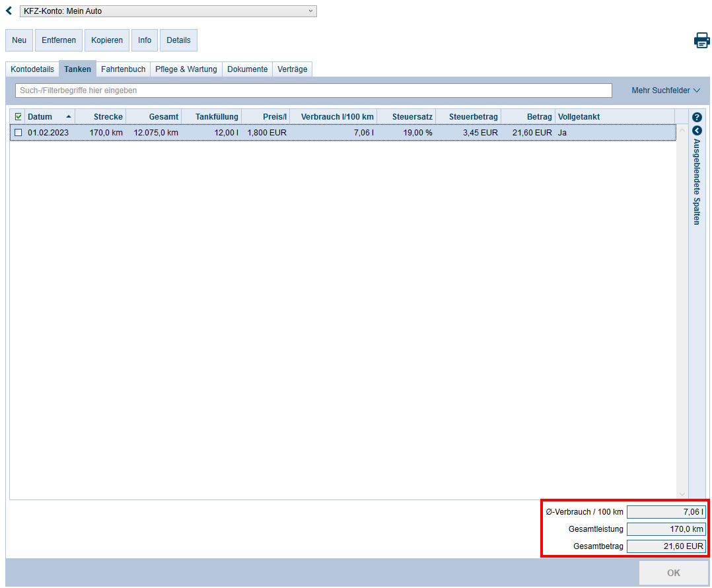Click the Ausgeblendete Spalten vertical label
The height and width of the screenshot is (588, 712).
(x=697, y=182)
